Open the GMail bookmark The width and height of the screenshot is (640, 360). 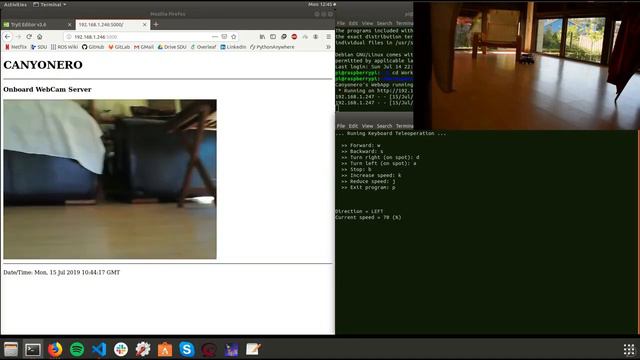click(144, 47)
